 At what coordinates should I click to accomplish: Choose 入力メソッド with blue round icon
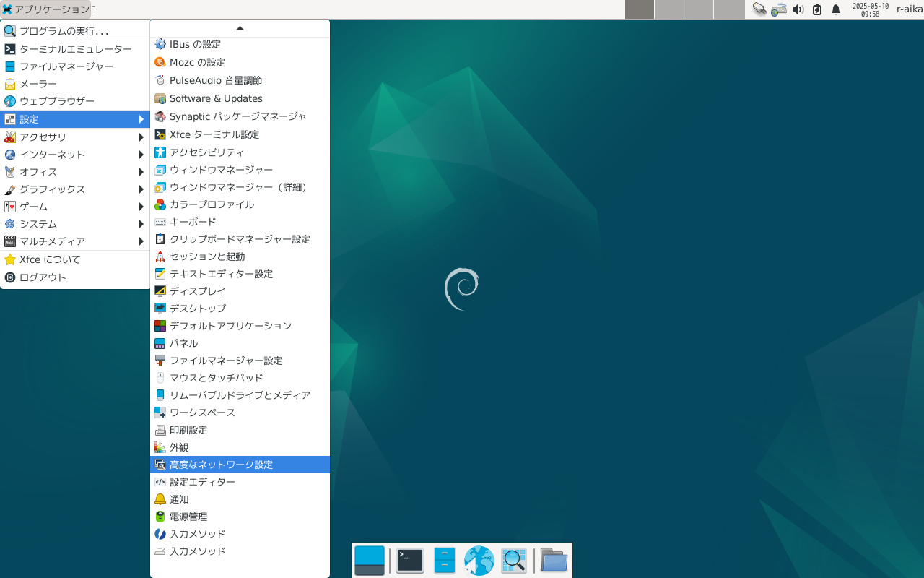[x=240, y=534]
